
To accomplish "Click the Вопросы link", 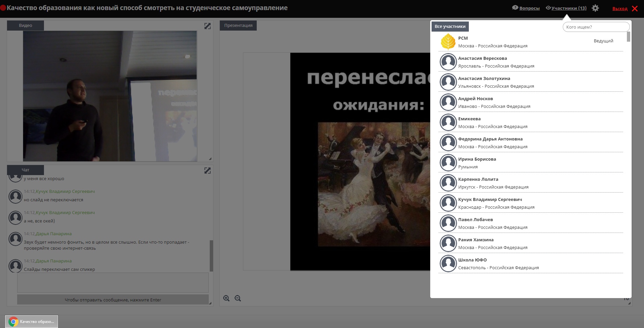I will tap(529, 8).
